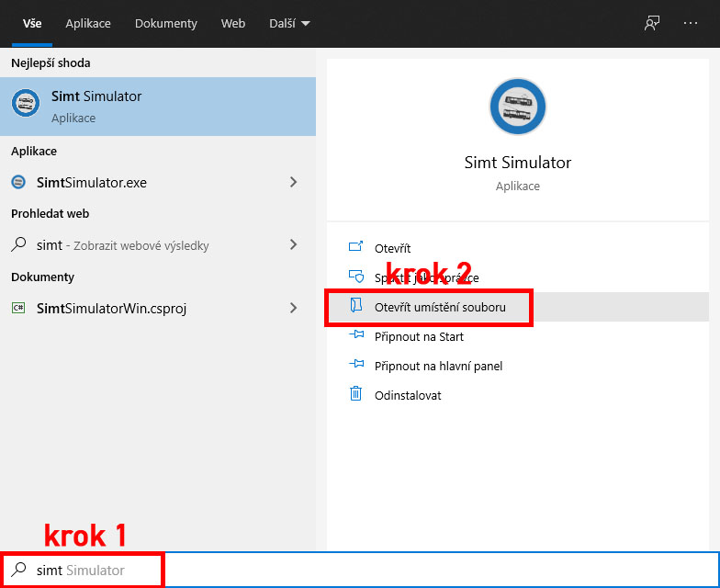Open the Další dropdown filter
Viewport: 720px width, 588px height.
[289, 24]
